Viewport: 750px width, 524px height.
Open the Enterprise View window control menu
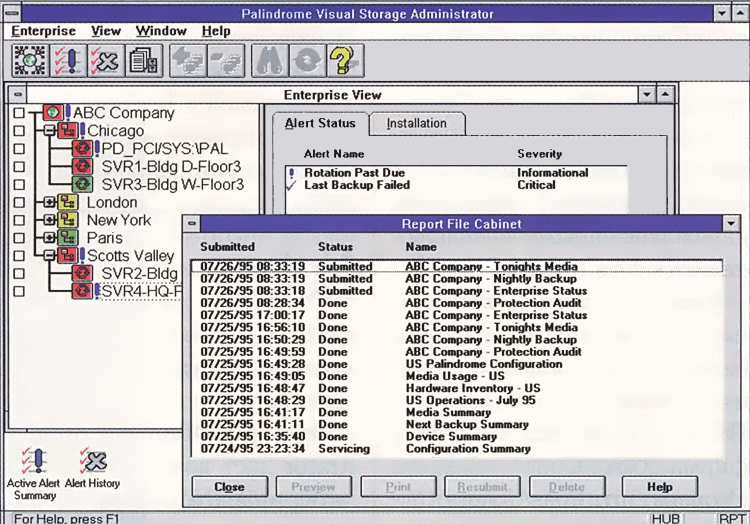click(18, 95)
